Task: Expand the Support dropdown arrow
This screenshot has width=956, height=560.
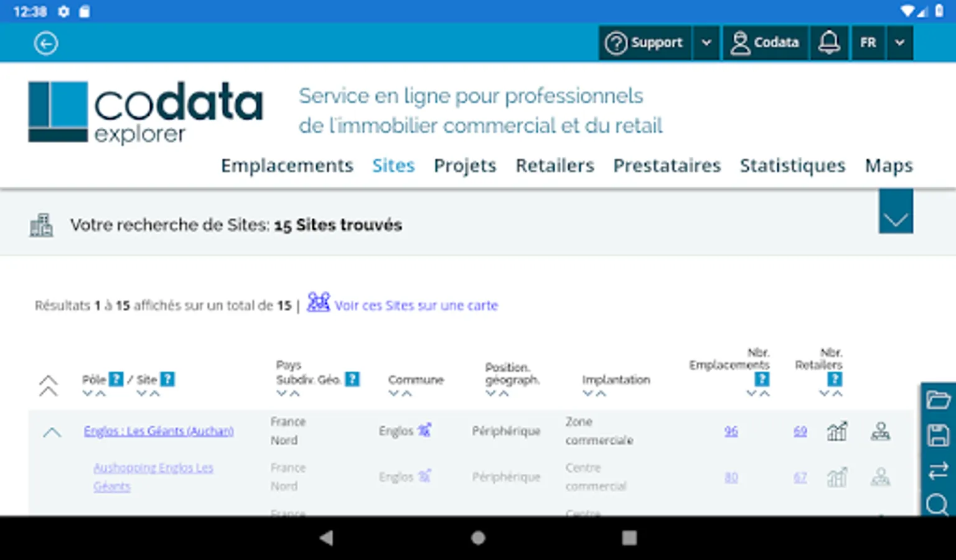Action: [706, 42]
